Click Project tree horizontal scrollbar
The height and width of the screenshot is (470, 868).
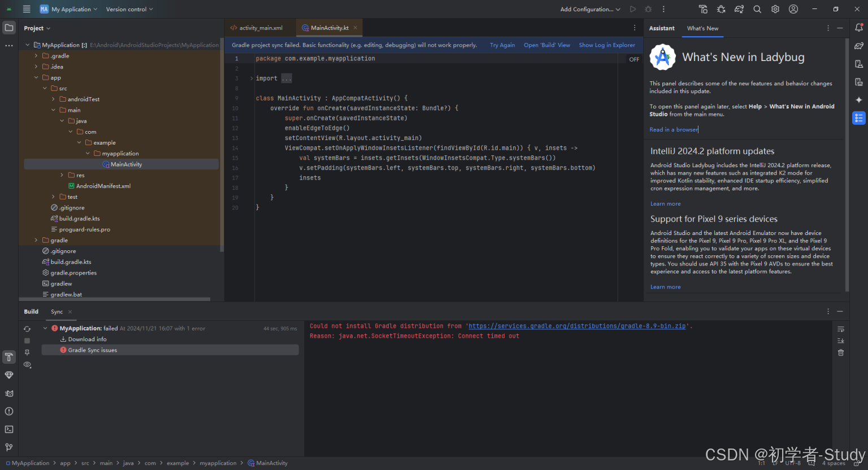pyautogui.click(x=115, y=299)
